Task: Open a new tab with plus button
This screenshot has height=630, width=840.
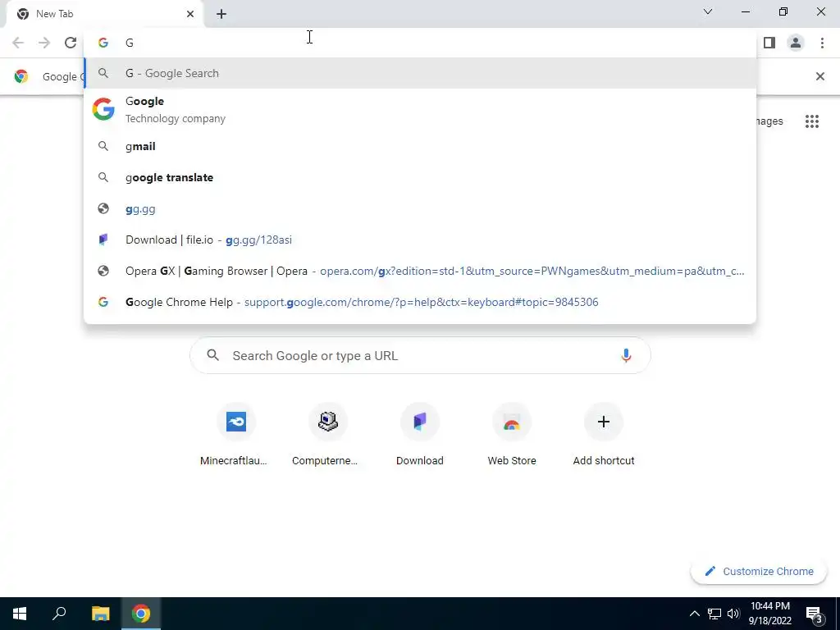Action: [221, 14]
